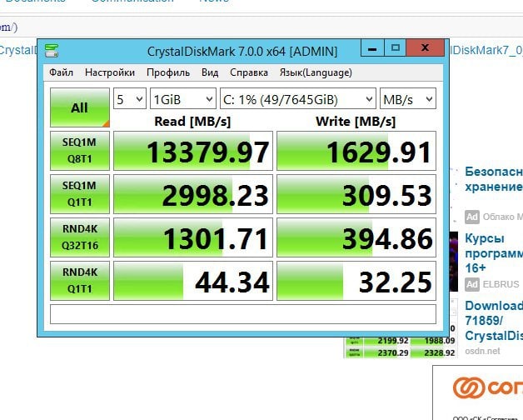Click the 1629.91 write result
This screenshot has height=420, width=523.
(x=356, y=151)
